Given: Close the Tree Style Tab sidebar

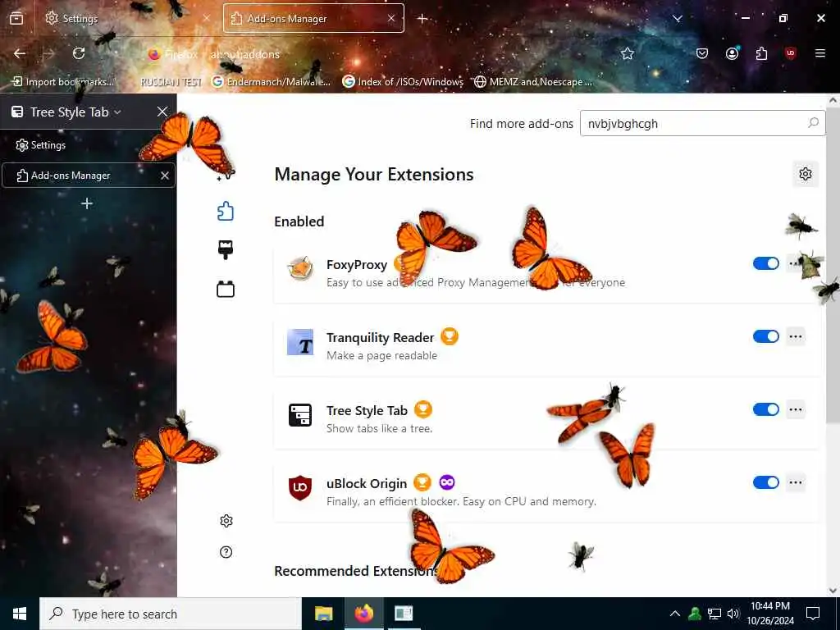Looking at the screenshot, I should pyautogui.click(x=162, y=112).
